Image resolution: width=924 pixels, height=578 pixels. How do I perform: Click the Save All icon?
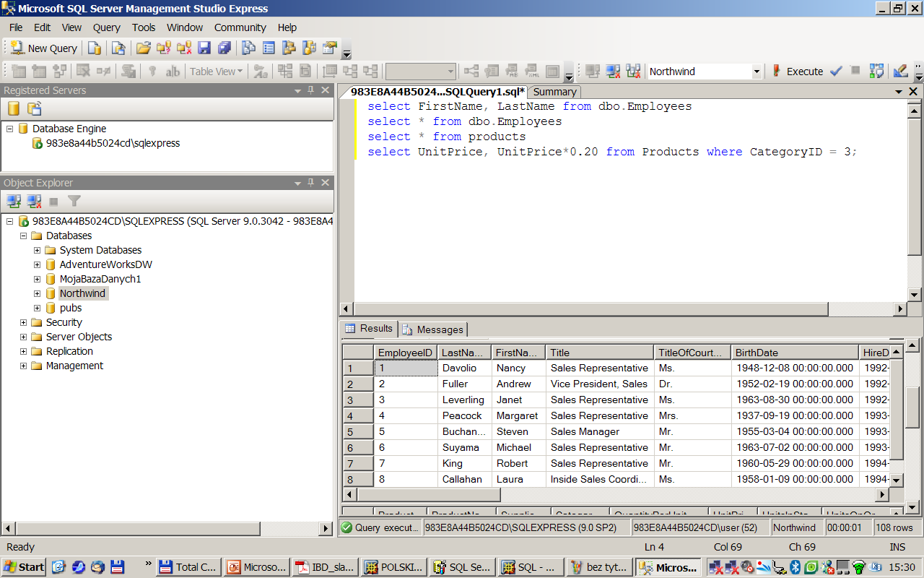[x=225, y=48]
